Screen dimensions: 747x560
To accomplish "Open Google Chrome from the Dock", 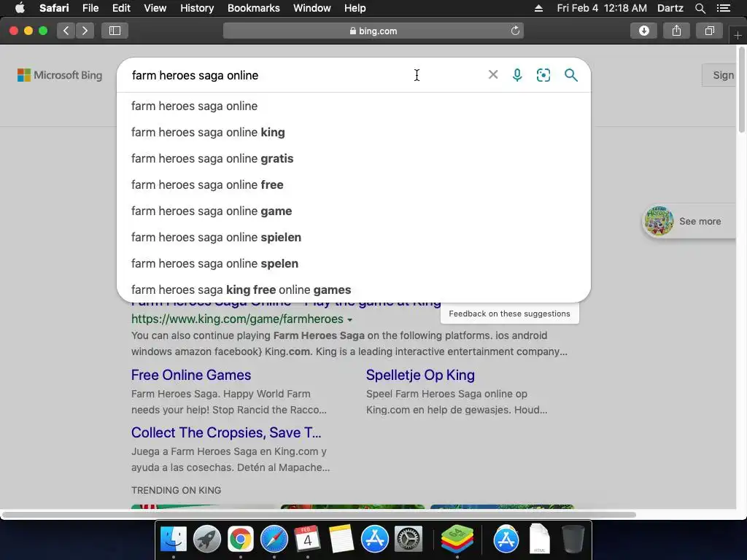I will click(x=241, y=539).
